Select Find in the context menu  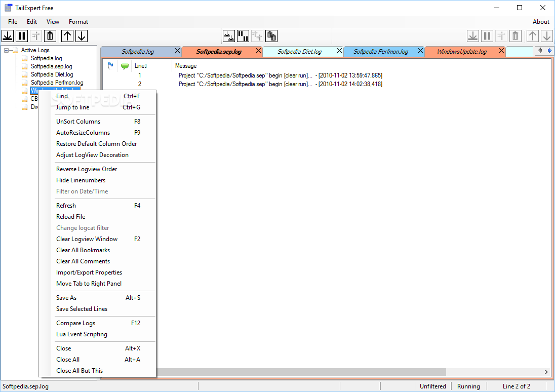(97, 96)
